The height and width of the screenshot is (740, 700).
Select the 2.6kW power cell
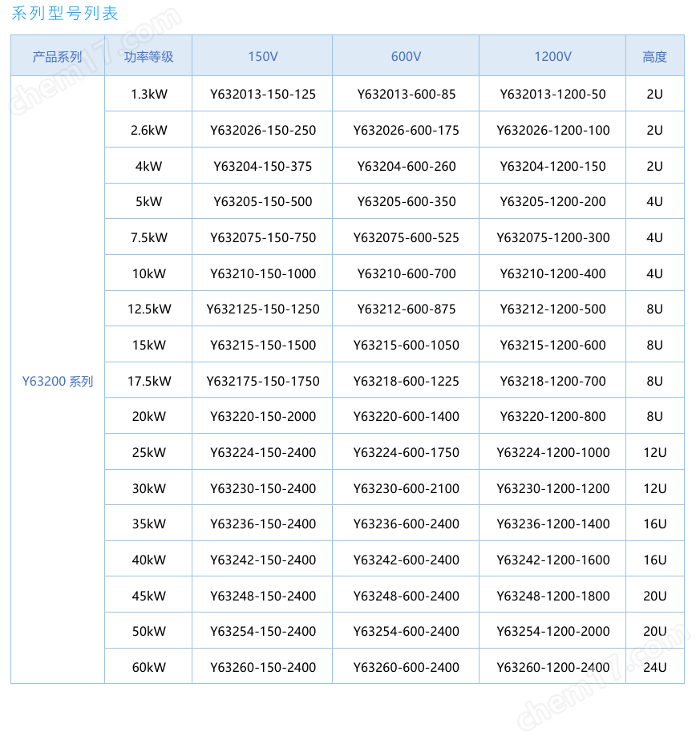(148, 130)
